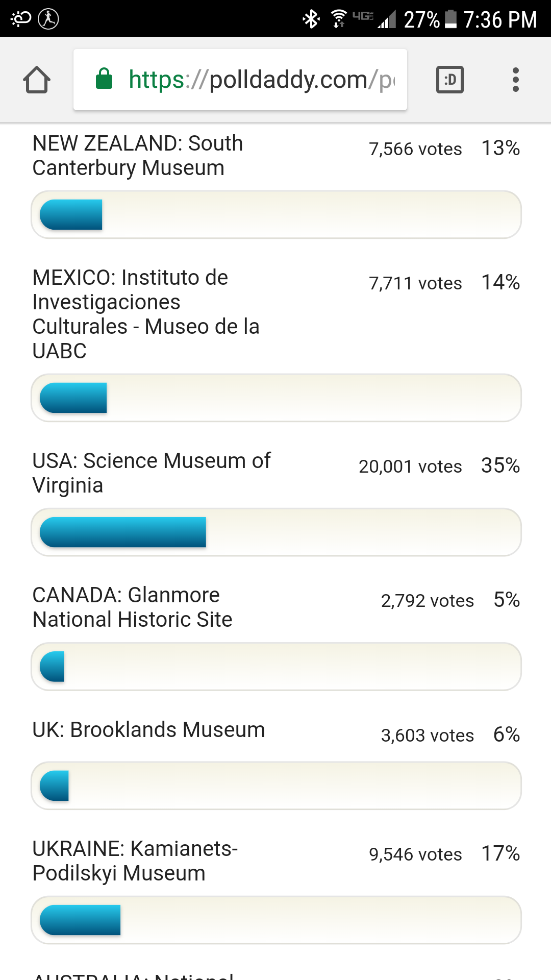551x980 pixels.
Task: Select the USA: Science Museum of Virginia label
Action: (152, 473)
